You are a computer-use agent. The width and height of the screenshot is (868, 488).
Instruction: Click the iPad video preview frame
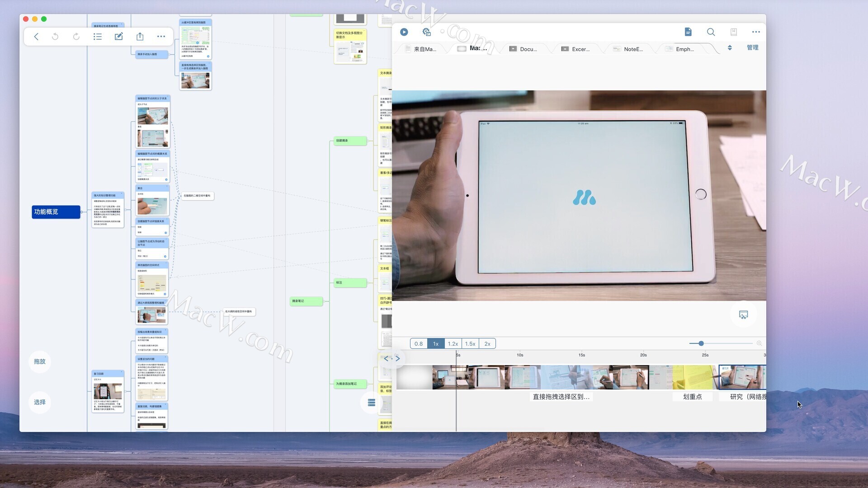579,196
